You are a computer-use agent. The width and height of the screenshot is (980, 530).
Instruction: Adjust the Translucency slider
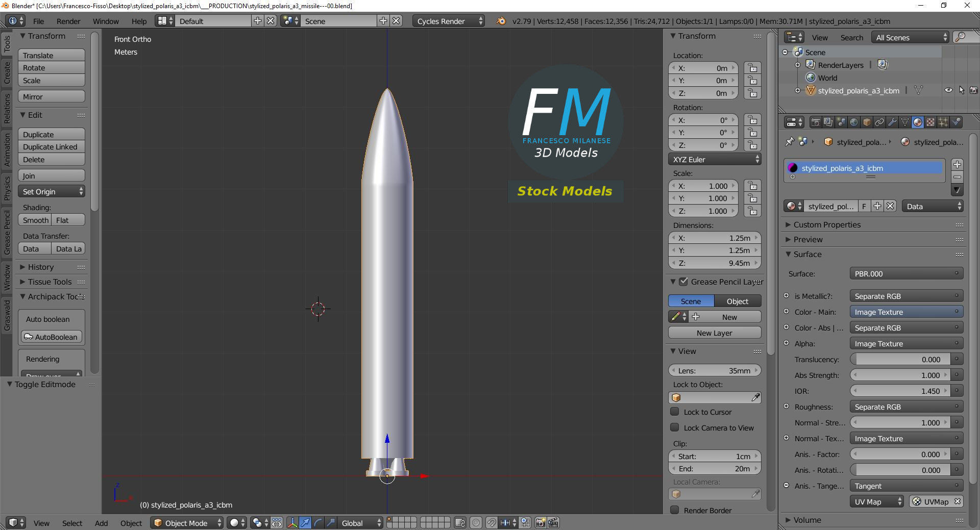(900, 359)
